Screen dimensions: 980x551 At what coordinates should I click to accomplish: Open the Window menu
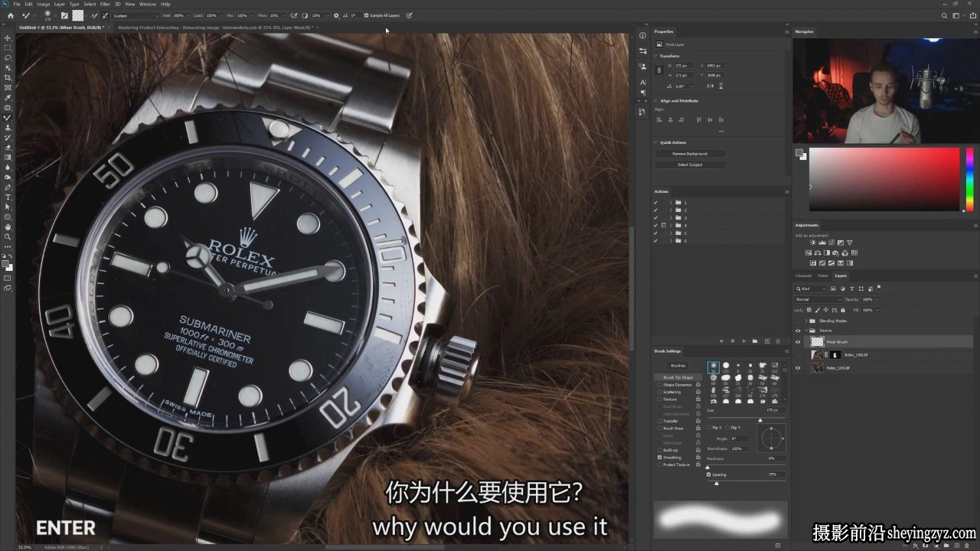148,4
